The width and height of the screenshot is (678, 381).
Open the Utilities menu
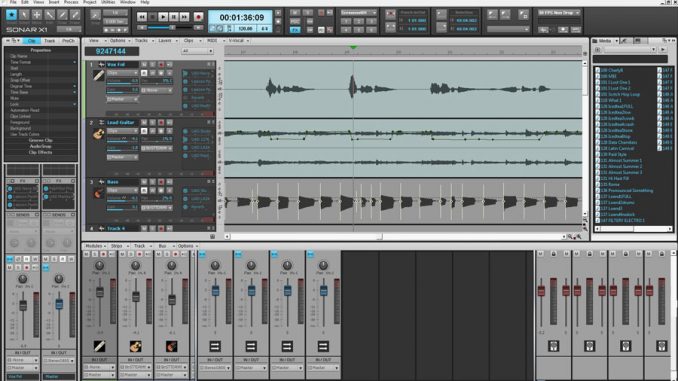tap(108, 2)
